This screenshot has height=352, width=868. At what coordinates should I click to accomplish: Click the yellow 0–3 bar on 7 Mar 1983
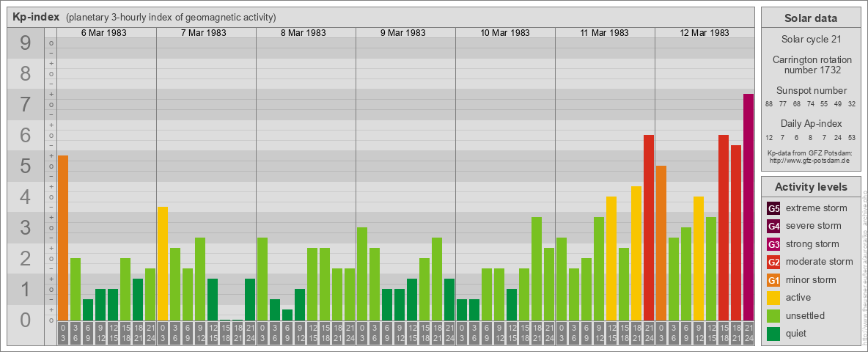pos(163,263)
